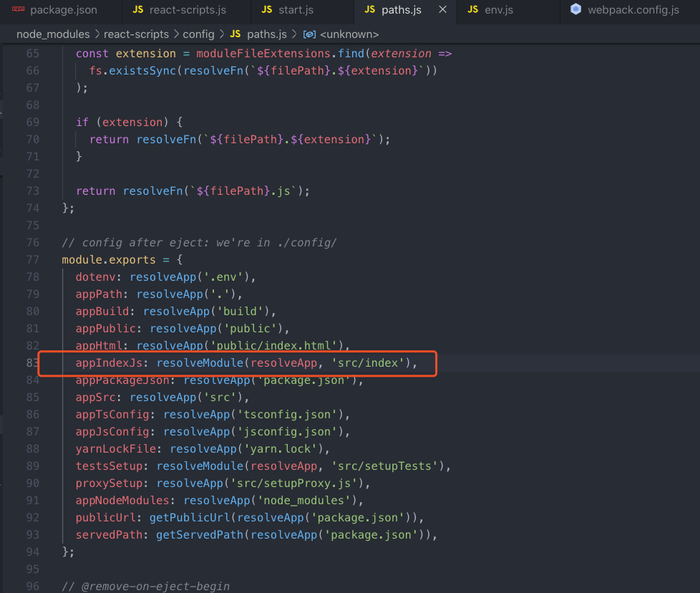Click the npm icon on package.json tab

point(19,10)
